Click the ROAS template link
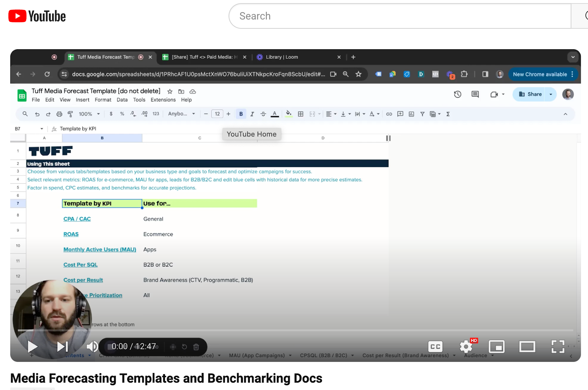The width and height of the screenshot is (588, 390). [x=71, y=234]
